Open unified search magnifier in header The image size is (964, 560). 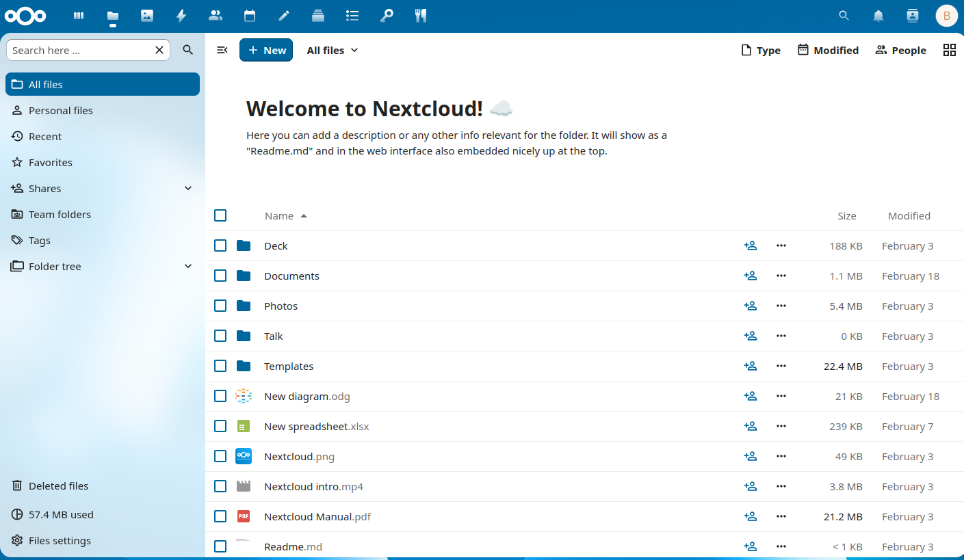(844, 16)
